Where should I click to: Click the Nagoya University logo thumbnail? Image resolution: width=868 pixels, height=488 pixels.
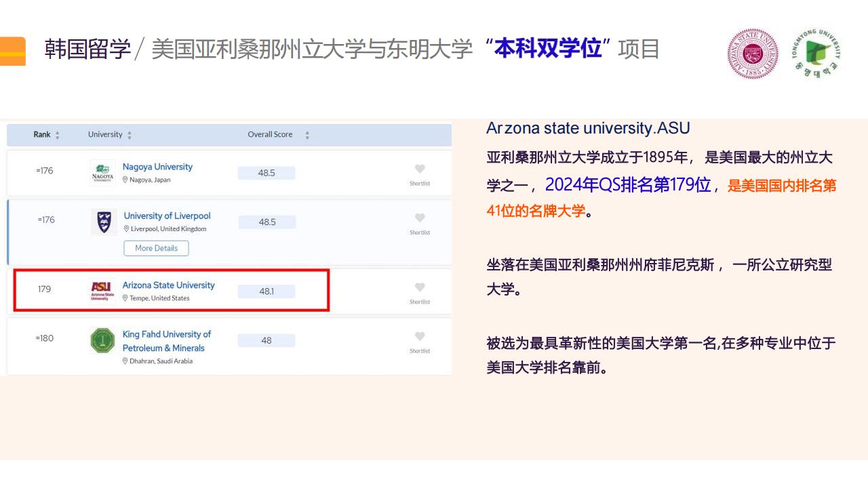tap(102, 173)
